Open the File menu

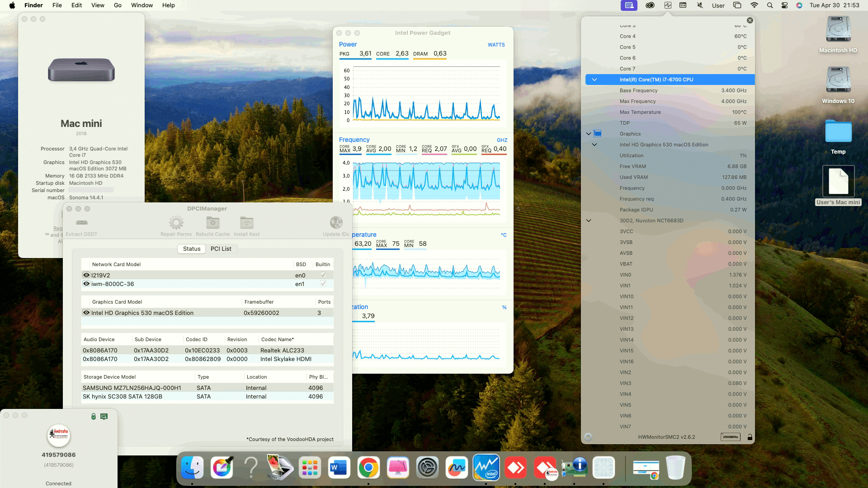tap(57, 5)
